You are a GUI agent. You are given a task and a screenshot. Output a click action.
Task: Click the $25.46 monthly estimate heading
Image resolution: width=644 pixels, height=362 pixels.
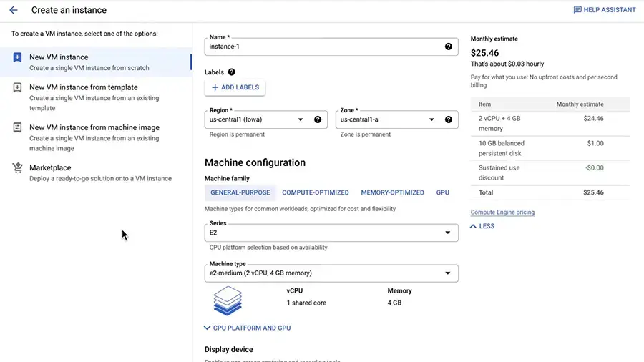[x=484, y=53]
